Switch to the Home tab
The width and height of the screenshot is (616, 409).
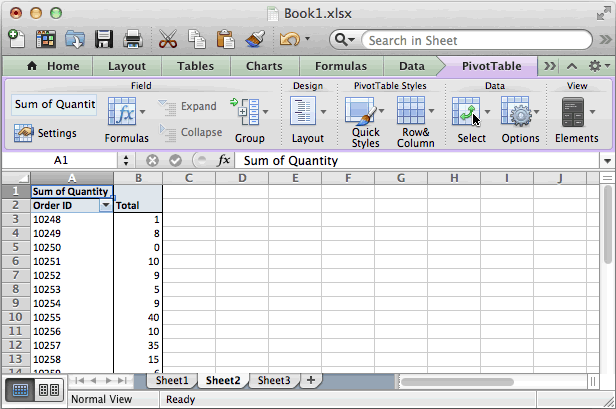coord(53,66)
